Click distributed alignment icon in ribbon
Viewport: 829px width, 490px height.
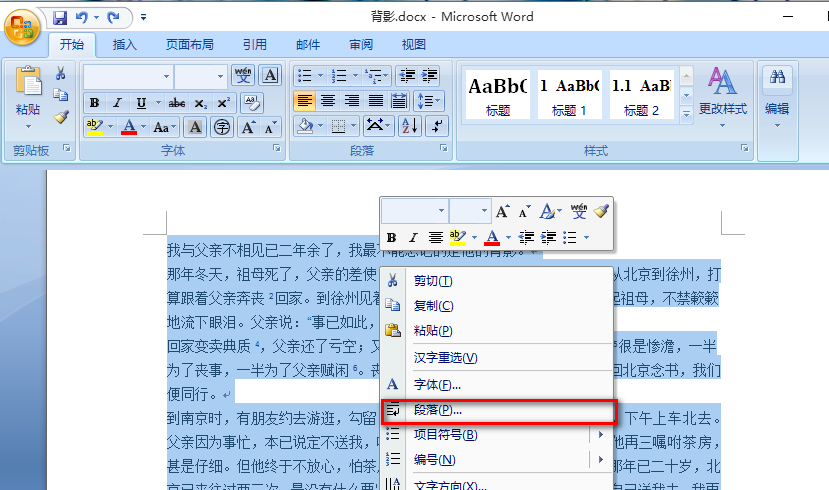399,100
